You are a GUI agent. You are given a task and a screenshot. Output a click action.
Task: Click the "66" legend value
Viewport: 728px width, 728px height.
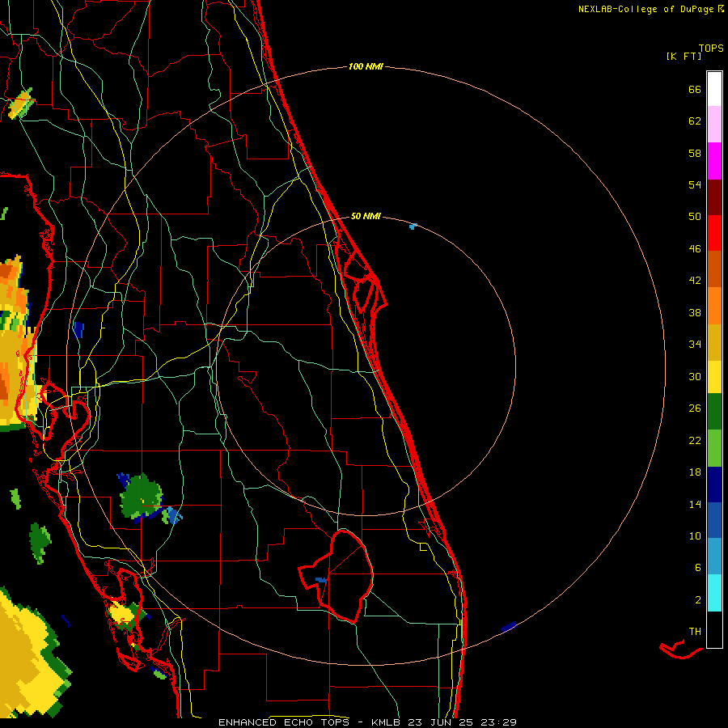[x=695, y=90]
